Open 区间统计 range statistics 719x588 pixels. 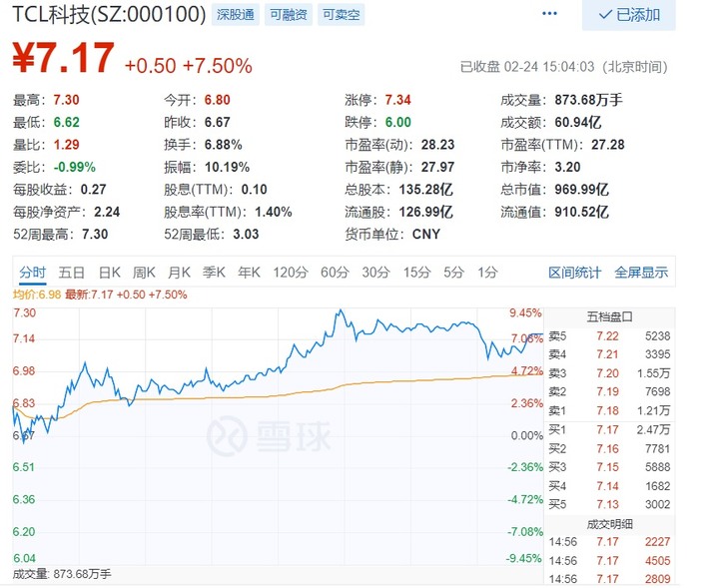click(x=574, y=273)
